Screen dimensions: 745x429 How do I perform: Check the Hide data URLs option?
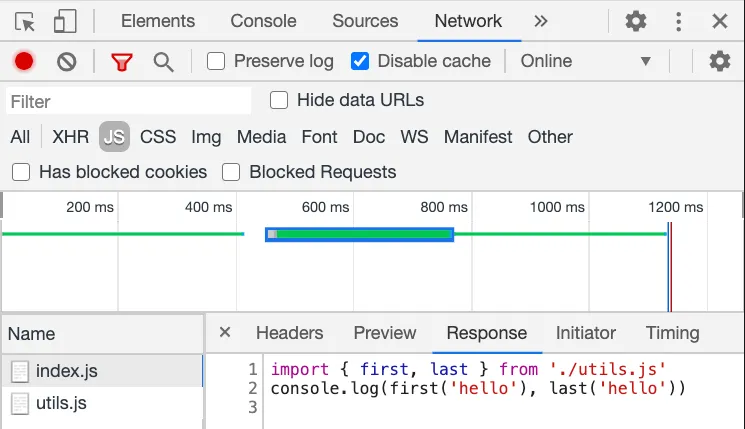click(280, 100)
